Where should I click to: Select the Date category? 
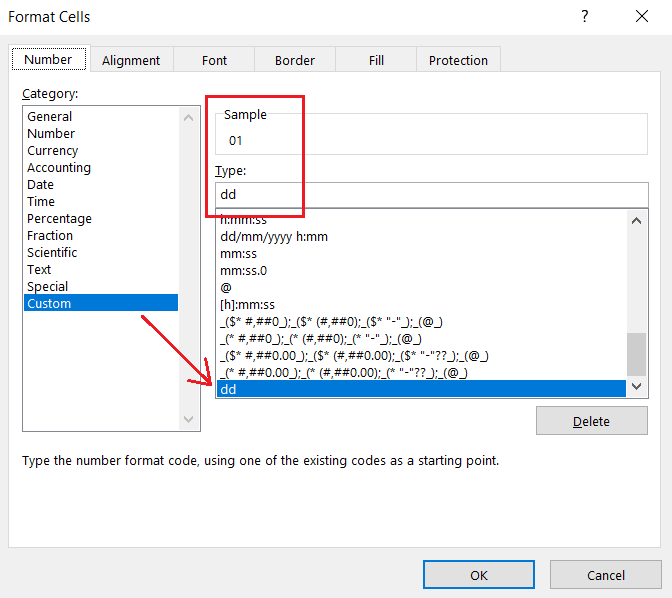tap(41, 185)
